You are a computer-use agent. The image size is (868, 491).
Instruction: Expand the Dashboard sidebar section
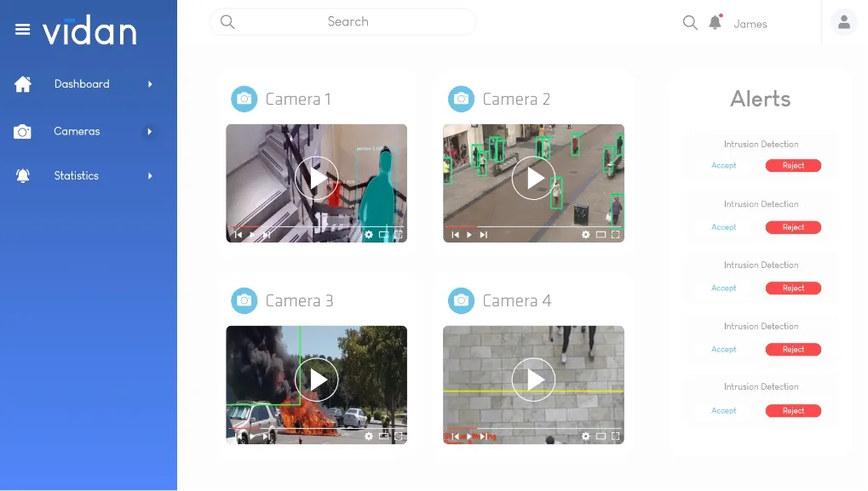(151, 84)
